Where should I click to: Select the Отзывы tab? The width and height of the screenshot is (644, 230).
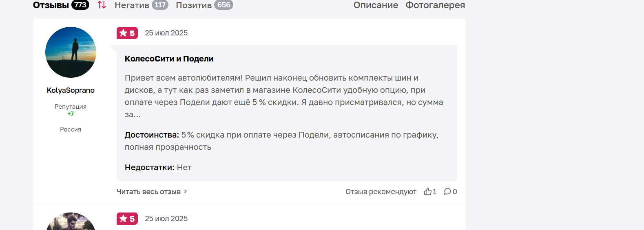pyautogui.click(x=51, y=5)
